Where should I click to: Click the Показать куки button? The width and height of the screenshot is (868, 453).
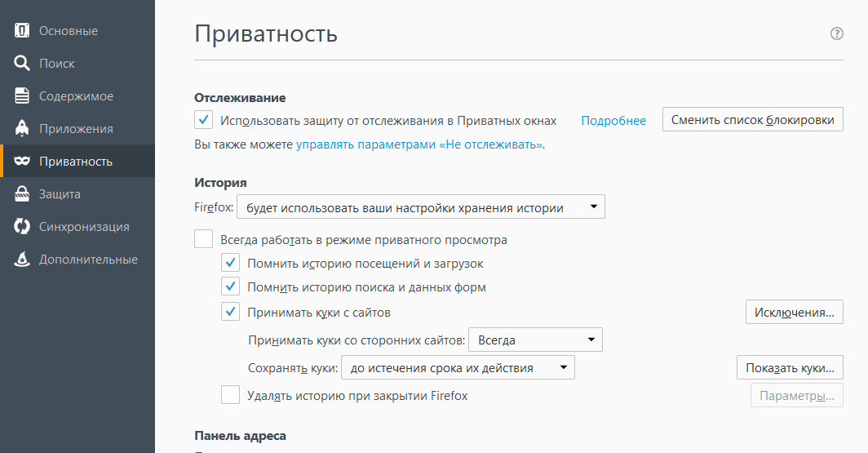click(x=790, y=368)
